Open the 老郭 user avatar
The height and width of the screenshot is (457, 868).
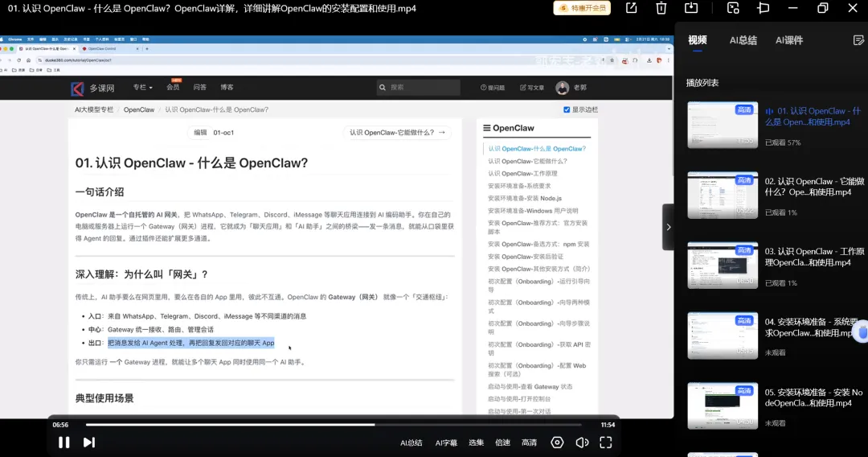(563, 88)
